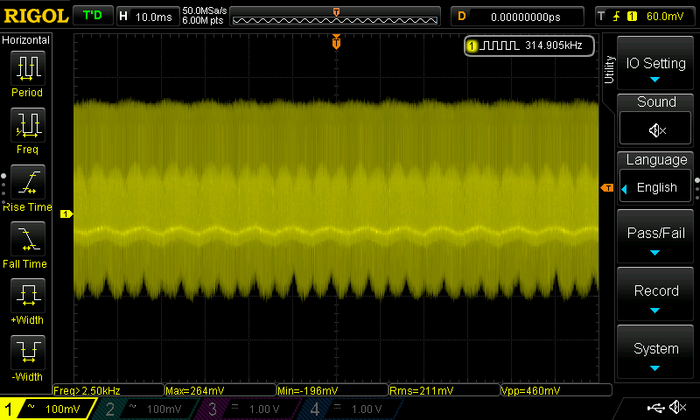Choose the Fall Time measurement

click(x=27, y=245)
